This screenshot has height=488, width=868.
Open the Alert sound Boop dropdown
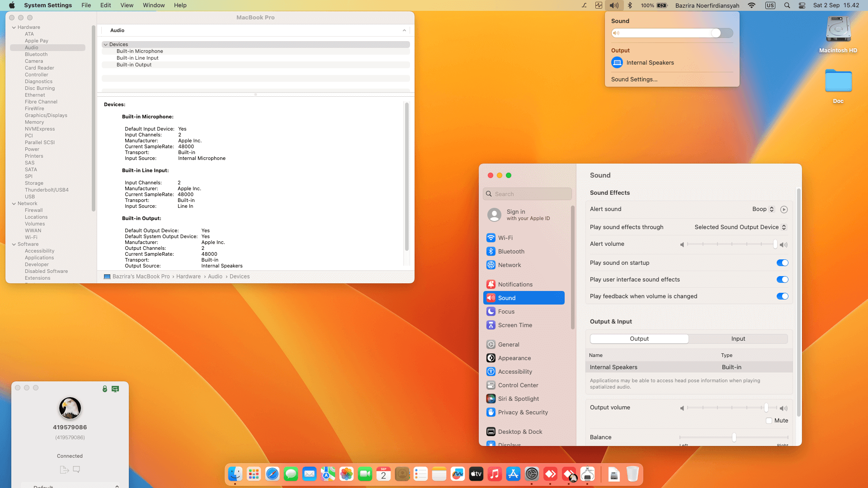(x=763, y=209)
